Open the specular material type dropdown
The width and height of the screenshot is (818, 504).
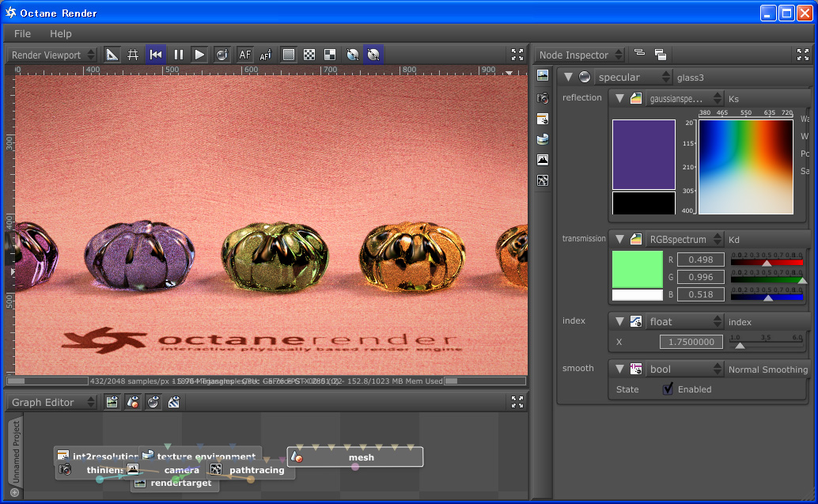[632, 77]
